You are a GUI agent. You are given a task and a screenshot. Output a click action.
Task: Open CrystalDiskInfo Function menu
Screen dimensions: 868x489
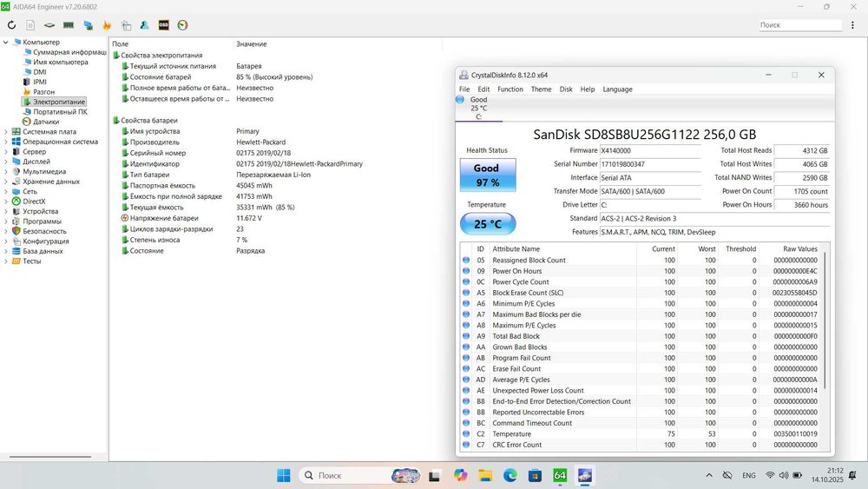coord(510,89)
